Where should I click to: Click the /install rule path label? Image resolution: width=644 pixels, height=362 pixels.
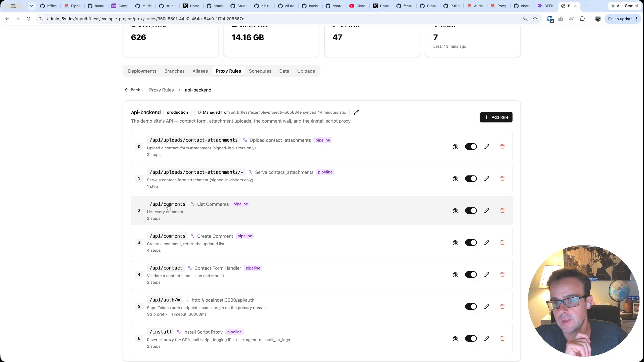(x=160, y=332)
